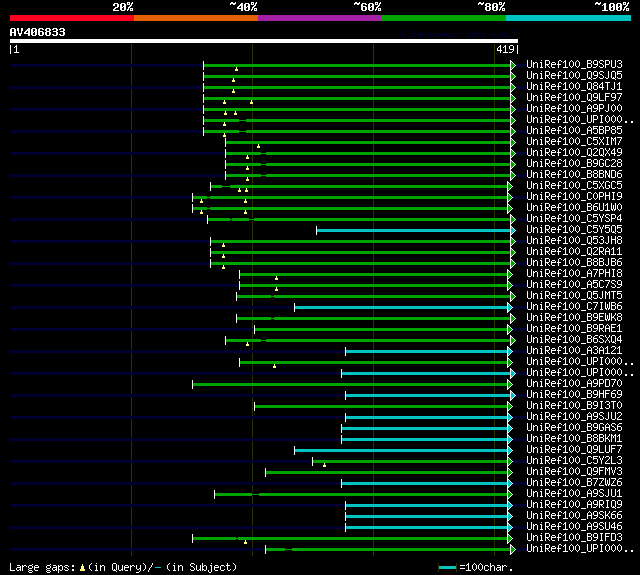Click the white query sequence bar
The height and width of the screenshot is (575, 640).
click(264, 41)
